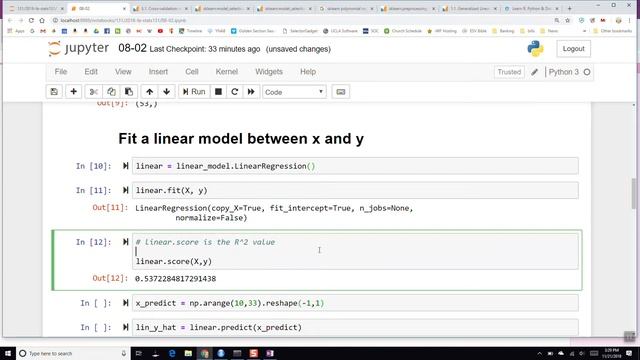
Task: Paste cells below with the toolbar icon
Action: [129, 92]
